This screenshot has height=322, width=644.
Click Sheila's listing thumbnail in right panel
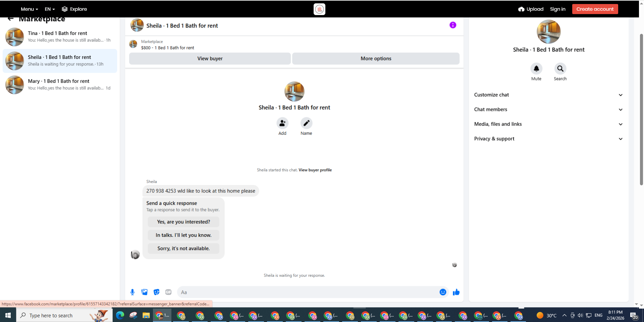549,32
